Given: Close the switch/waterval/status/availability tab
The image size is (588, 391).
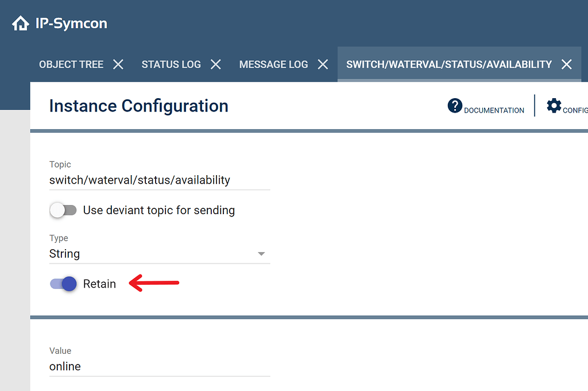Looking at the screenshot, I should coord(567,64).
